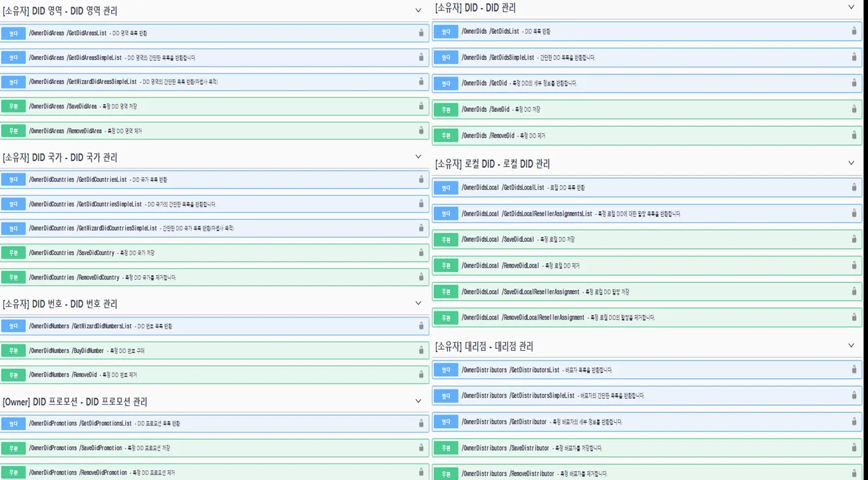This screenshot has height=480, width=868.
Task: Collapse the DID 번호 관리 section chevron
Action: click(418, 304)
